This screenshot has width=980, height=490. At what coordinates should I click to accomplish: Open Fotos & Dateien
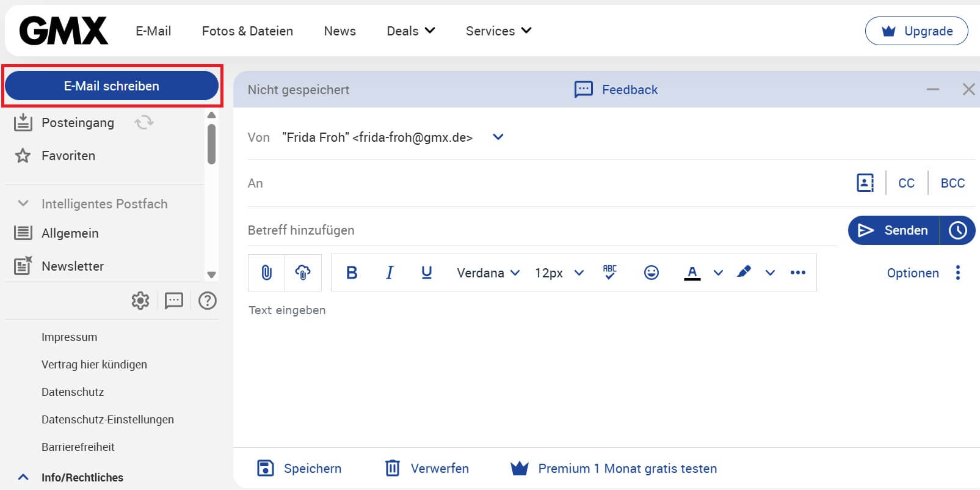[x=247, y=31]
